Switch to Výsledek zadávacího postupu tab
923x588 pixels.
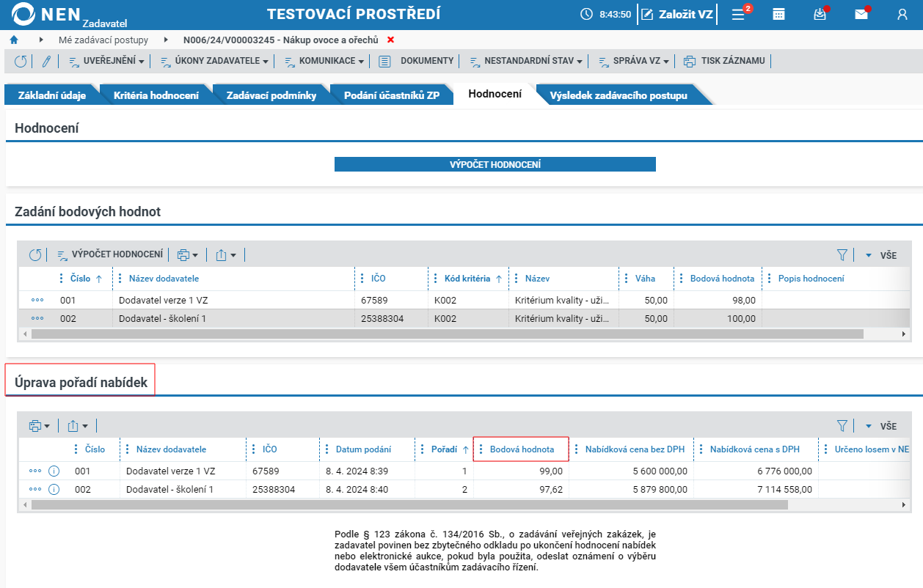(x=619, y=95)
